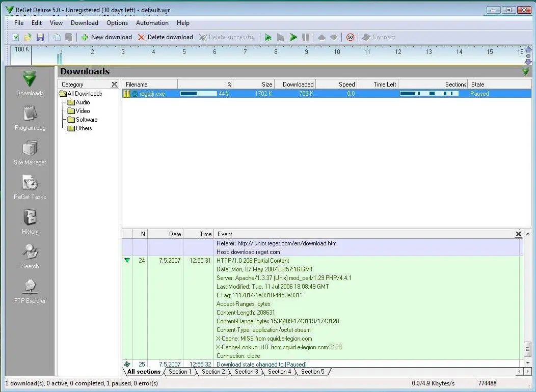Select the regetjr.exe download row
536x392 pixels.
152,94
